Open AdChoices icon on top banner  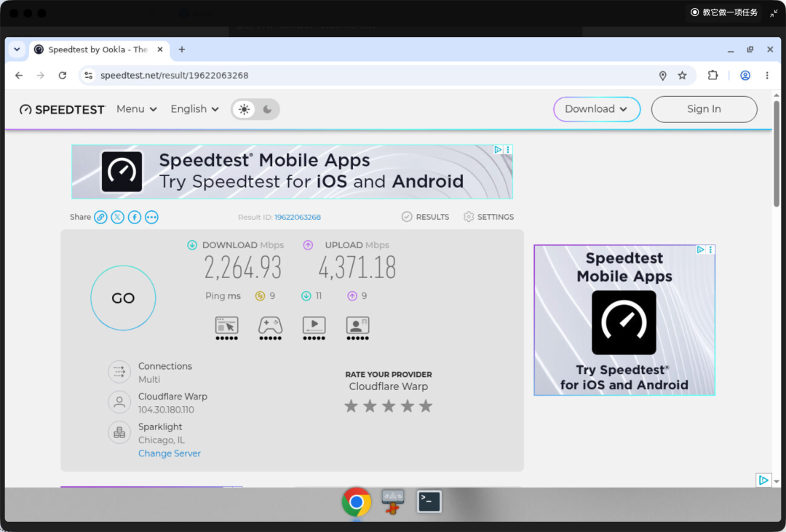[x=498, y=149]
